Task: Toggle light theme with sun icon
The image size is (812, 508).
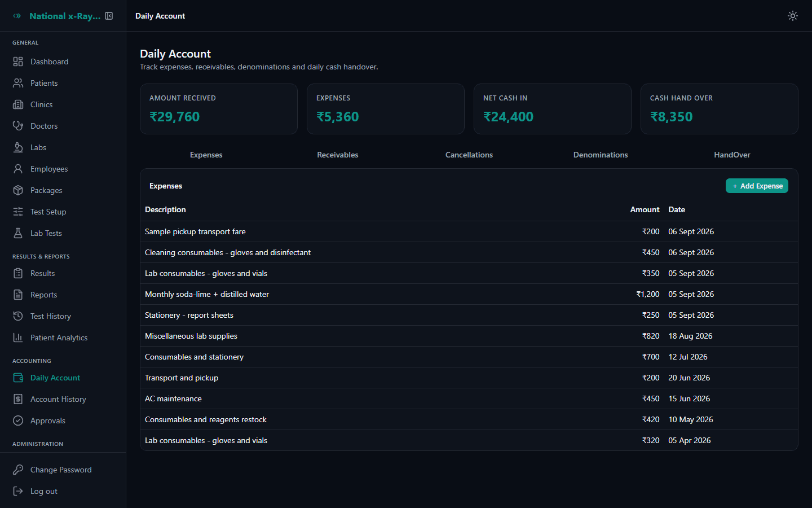Action: 793,16
